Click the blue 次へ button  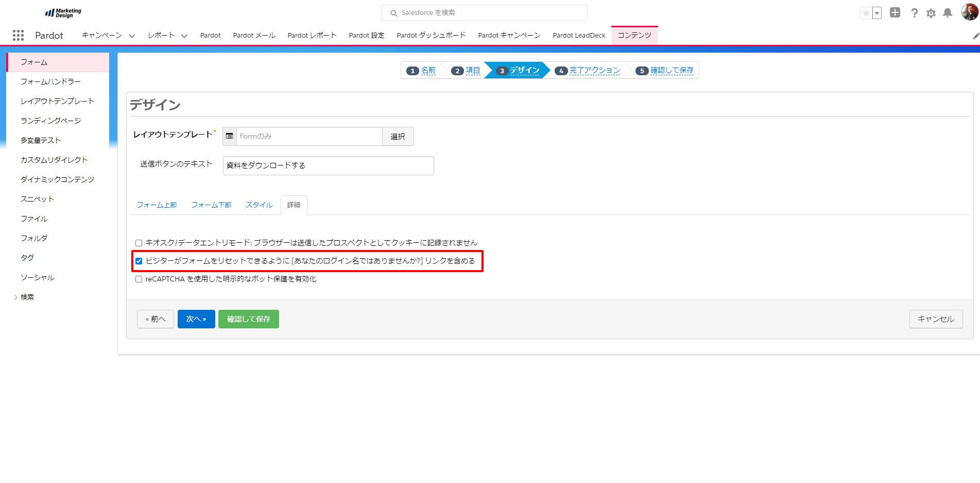[x=196, y=319]
